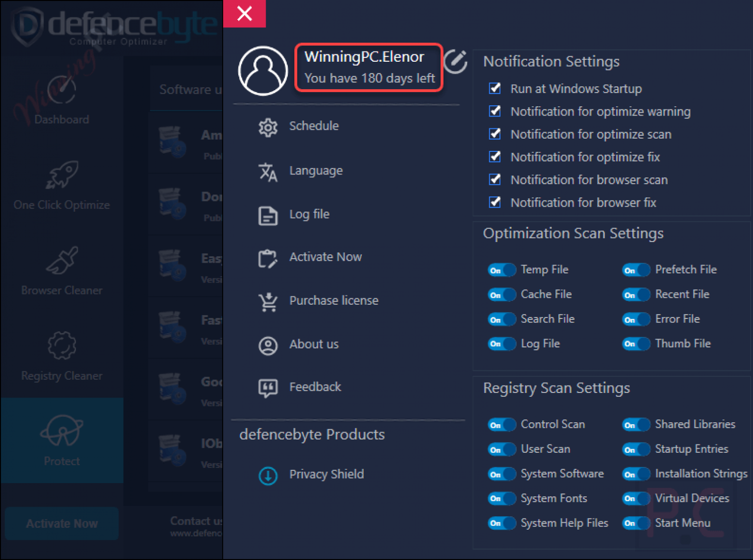Toggle the Installation Strings switch
Viewport: 753px width, 560px height.
click(636, 474)
